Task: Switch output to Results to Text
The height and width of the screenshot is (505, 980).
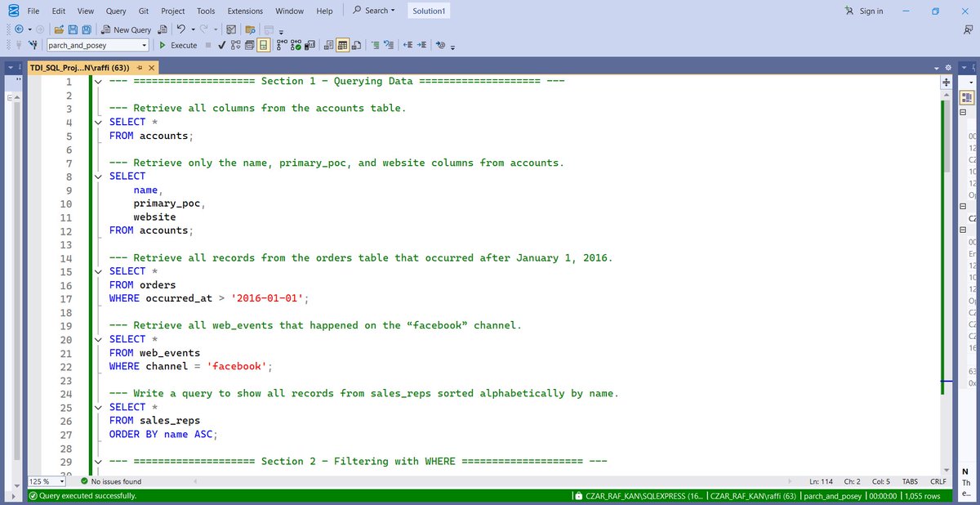Action: point(328,45)
